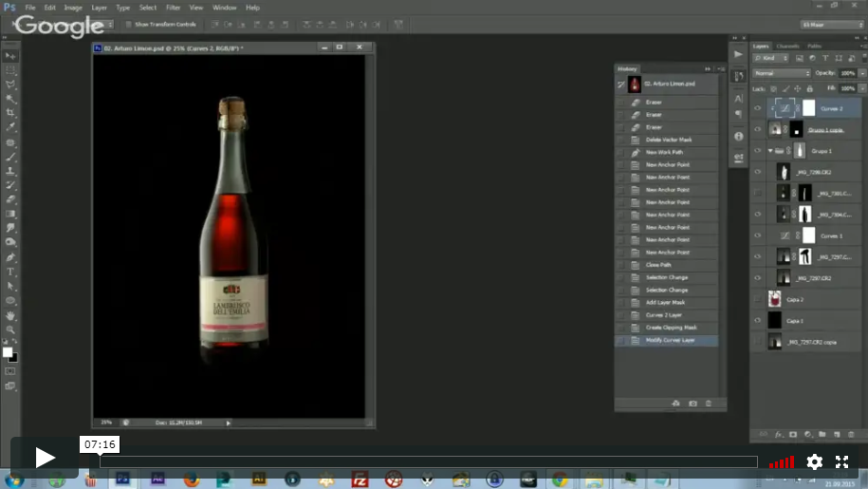The image size is (868, 489).
Task: Hide the Grupo 1 copia layer
Action: 758,129
